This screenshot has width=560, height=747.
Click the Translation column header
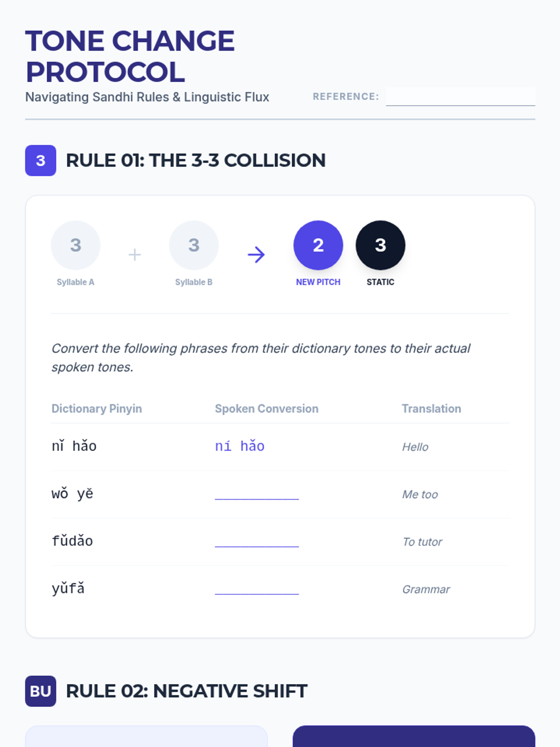pyautogui.click(x=431, y=409)
